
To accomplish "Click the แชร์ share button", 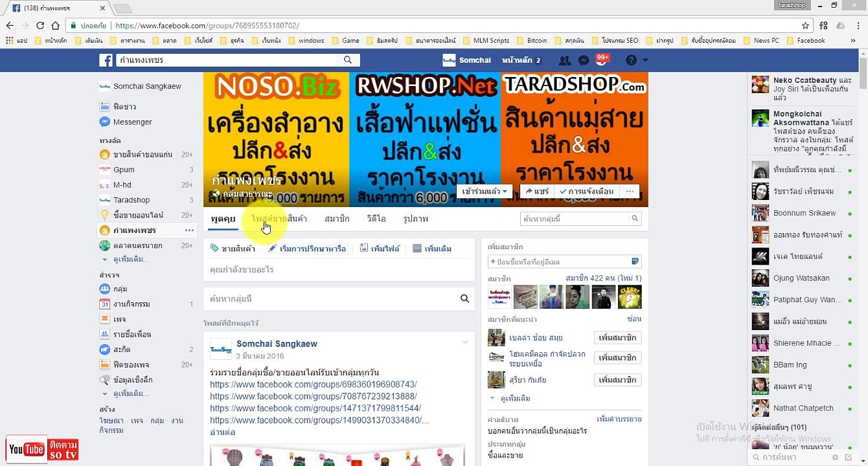I will pos(536,192).
